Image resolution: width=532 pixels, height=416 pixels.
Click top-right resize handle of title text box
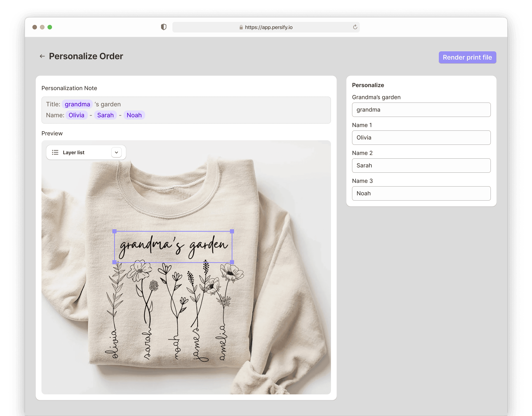(232, 231)
